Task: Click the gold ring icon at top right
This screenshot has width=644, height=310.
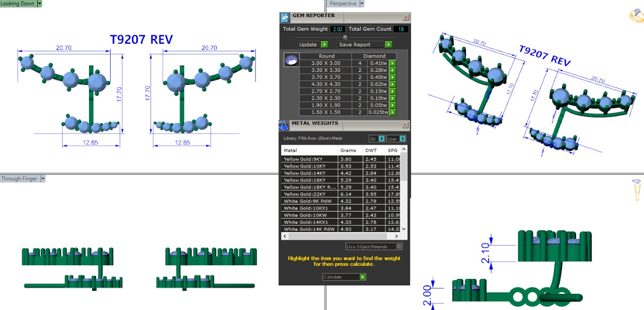Action: 636,16
